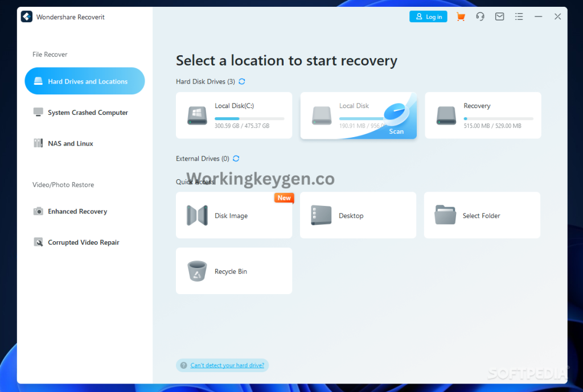Select the NAS and Linux option
This screenshot has width=583, height=392.
70,143
